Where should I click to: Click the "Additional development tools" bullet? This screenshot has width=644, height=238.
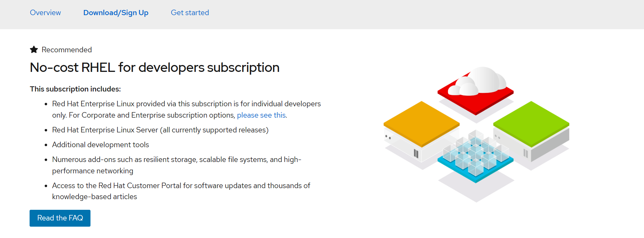click(100, 145)
